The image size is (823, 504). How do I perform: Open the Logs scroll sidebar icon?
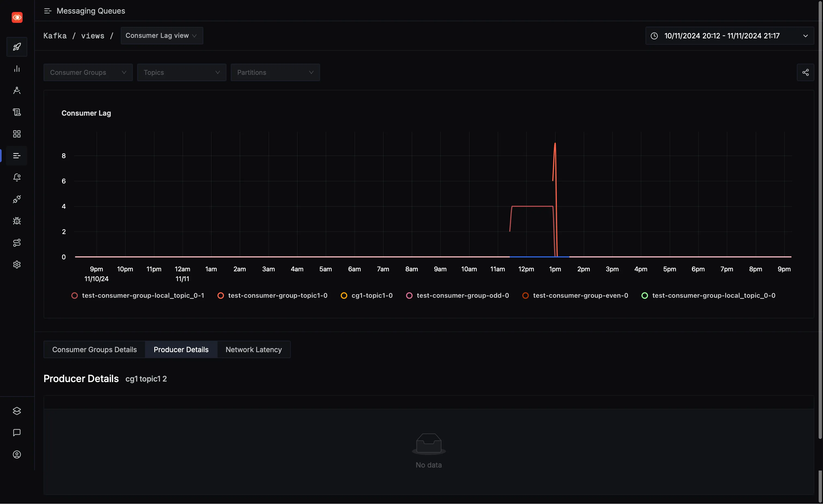[17, 112]
